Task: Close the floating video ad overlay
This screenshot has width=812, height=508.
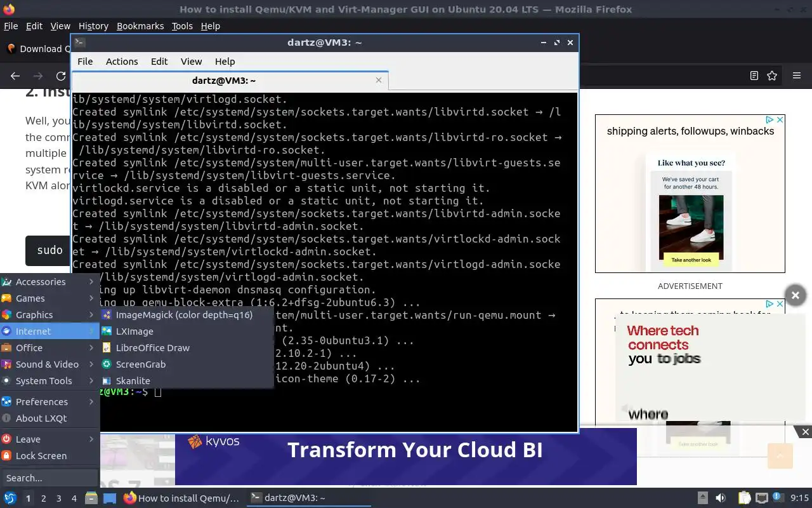Action: click(x=795, y=295)
